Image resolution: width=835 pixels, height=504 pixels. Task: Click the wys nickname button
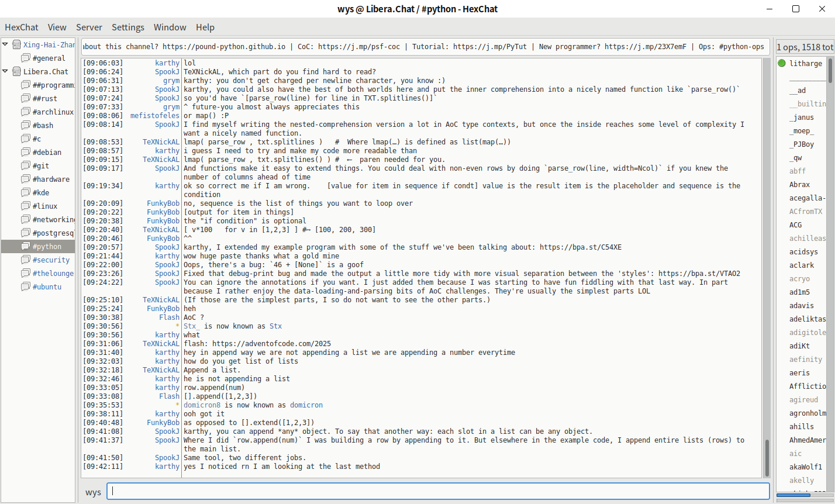tap(93, 492)
